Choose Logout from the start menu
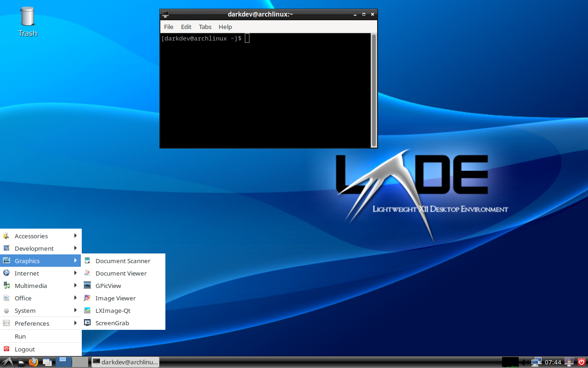 pos(41,349)
